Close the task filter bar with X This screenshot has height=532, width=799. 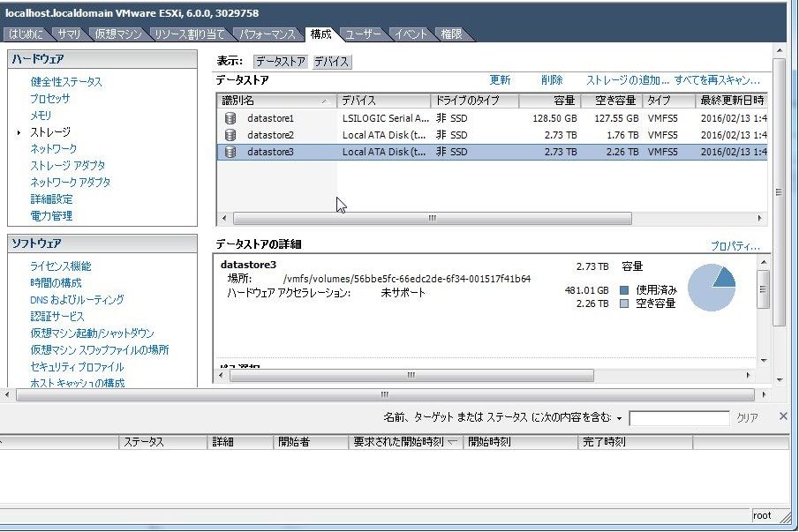[783, 416]
